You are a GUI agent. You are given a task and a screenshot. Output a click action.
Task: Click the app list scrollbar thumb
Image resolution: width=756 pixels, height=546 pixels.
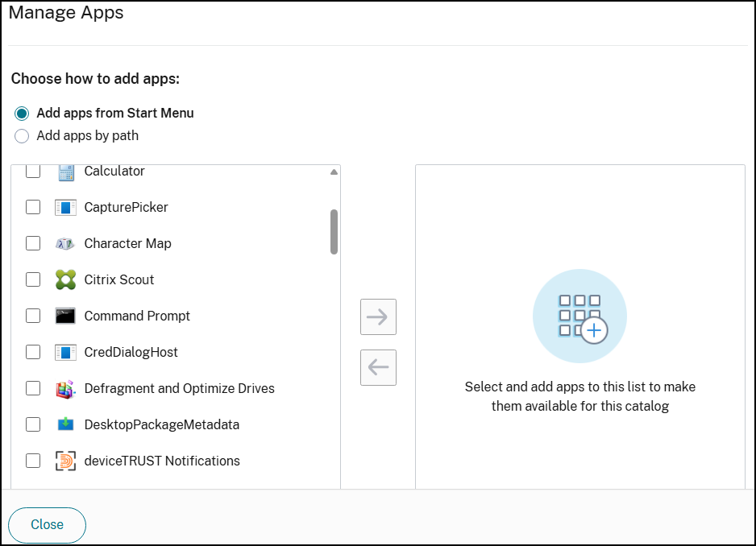tap(334, 232)
